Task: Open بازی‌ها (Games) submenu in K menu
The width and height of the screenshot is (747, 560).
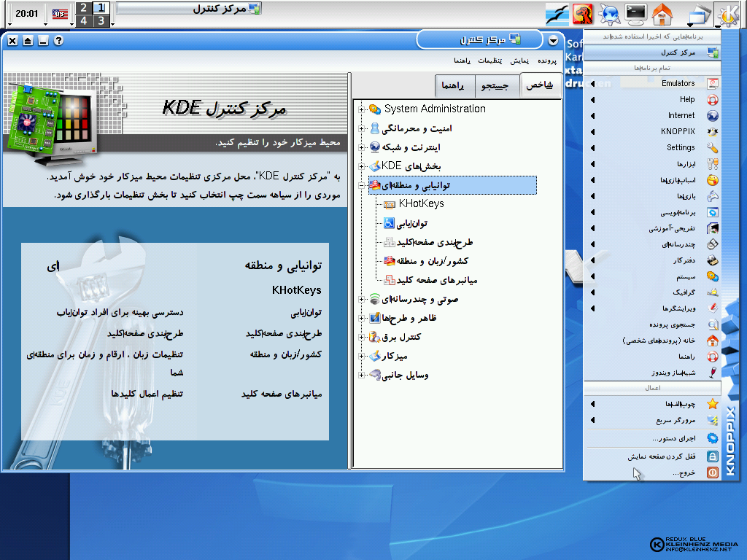Action: (651, 196)
